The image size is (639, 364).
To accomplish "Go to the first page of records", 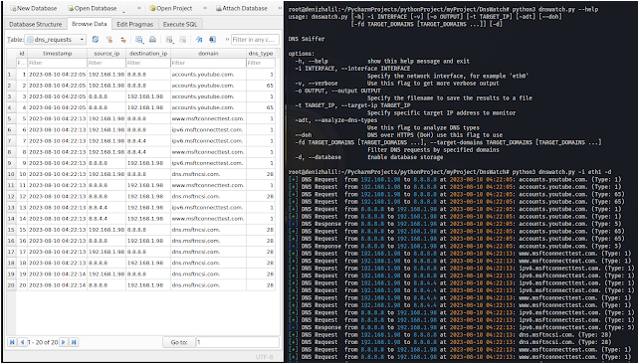I will (12, 342).
